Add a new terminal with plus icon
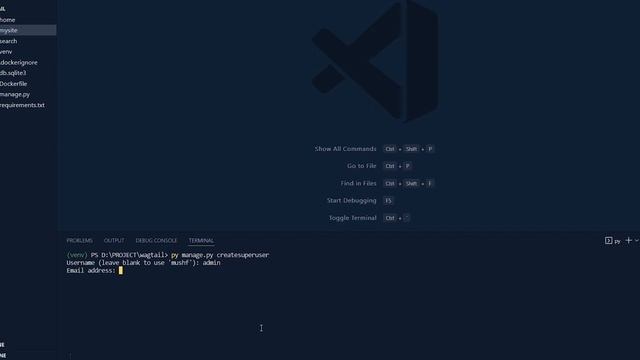This screenshot has width=640, height=360. pyautogui.click(x=629, y=240)
